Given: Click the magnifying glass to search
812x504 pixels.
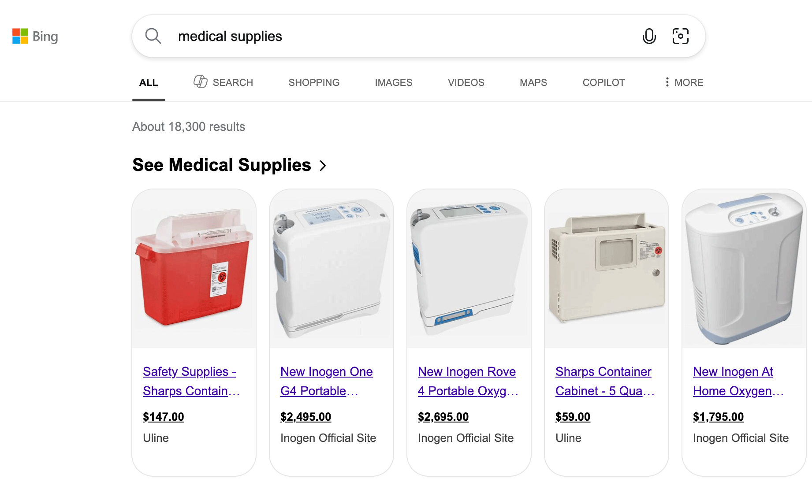Looking at the screenshot, I should [x=153, y=36].
